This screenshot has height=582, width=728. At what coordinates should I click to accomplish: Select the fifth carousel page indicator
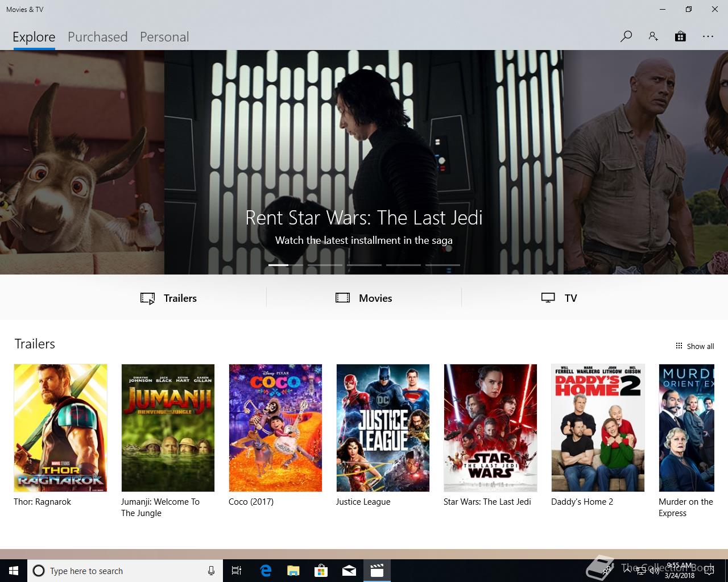pos(442,265)
